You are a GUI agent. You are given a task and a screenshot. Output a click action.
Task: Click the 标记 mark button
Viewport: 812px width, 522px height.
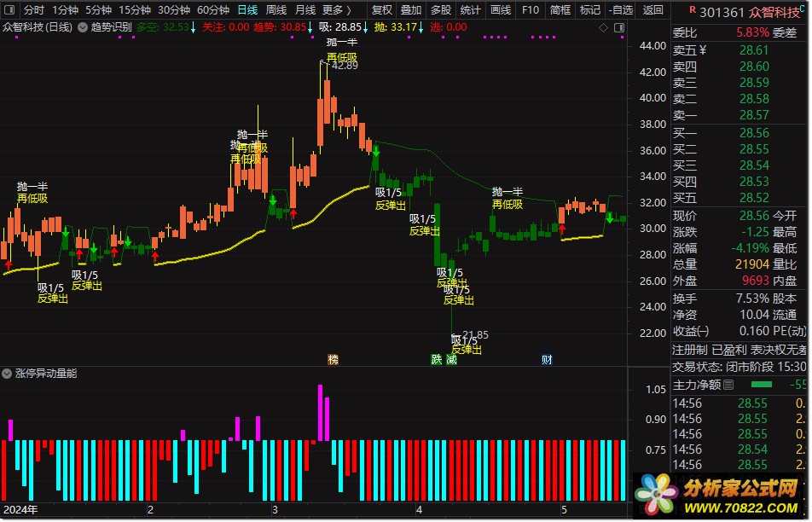point(590,10)
